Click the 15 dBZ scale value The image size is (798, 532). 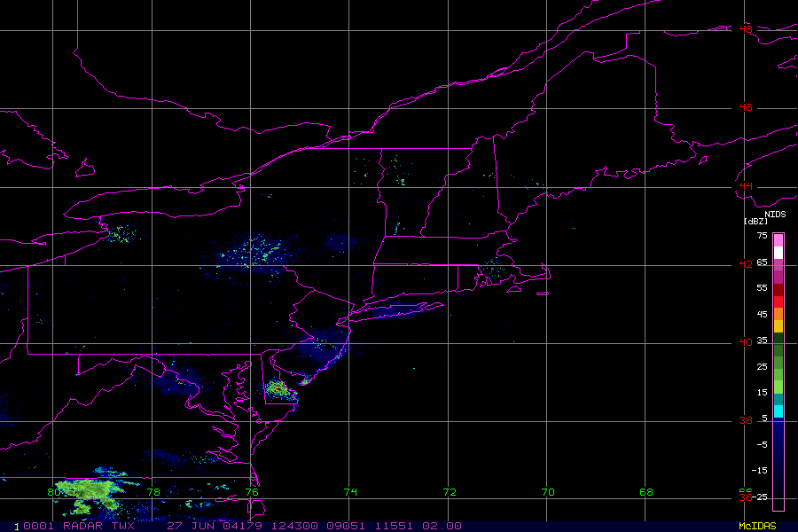(762, 393)
